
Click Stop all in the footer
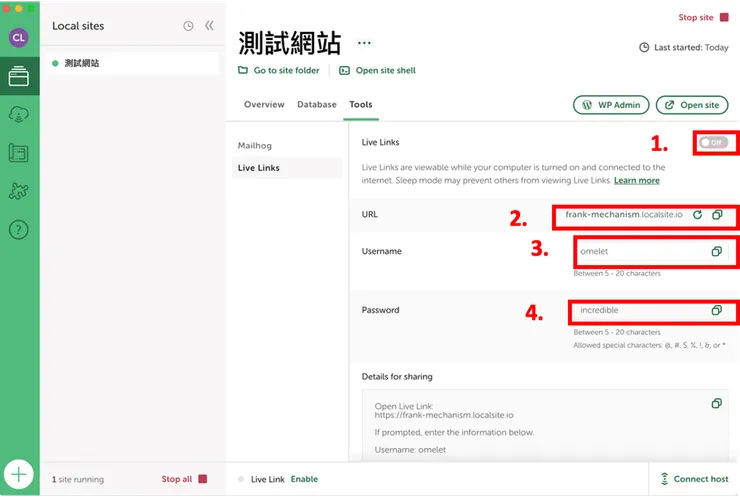click(x=184, y=479)
